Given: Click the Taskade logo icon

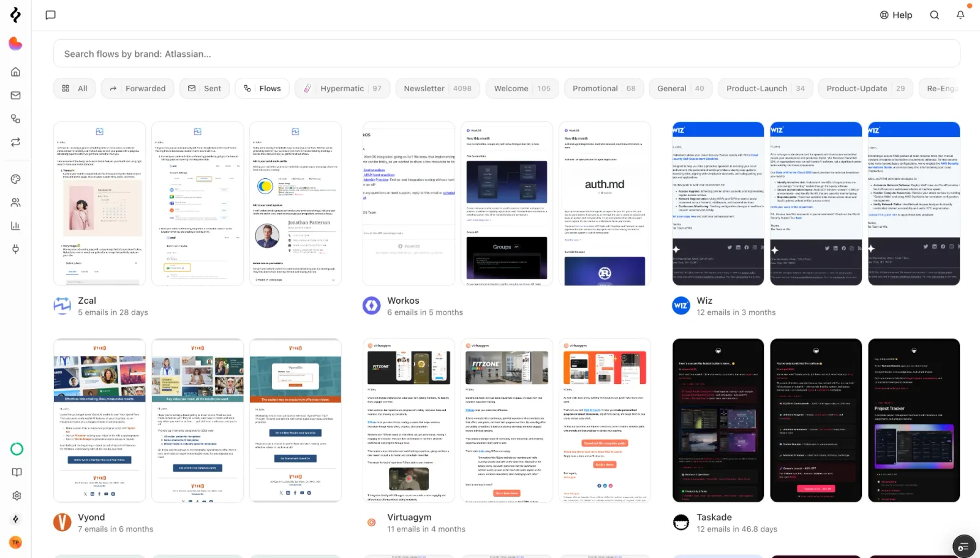Looking at the screenshot, I should pyautogui.click(x=681, y=522).
